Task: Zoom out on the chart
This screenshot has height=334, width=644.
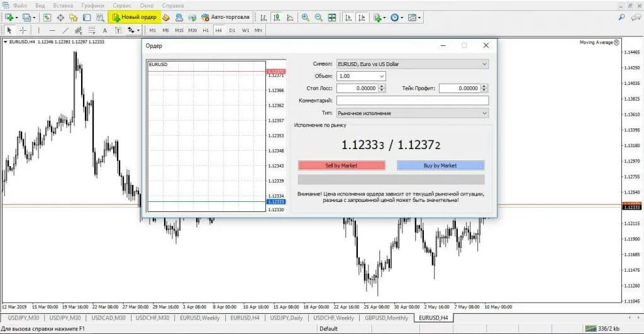Action: pyautogui.click(x=318, y=17)
